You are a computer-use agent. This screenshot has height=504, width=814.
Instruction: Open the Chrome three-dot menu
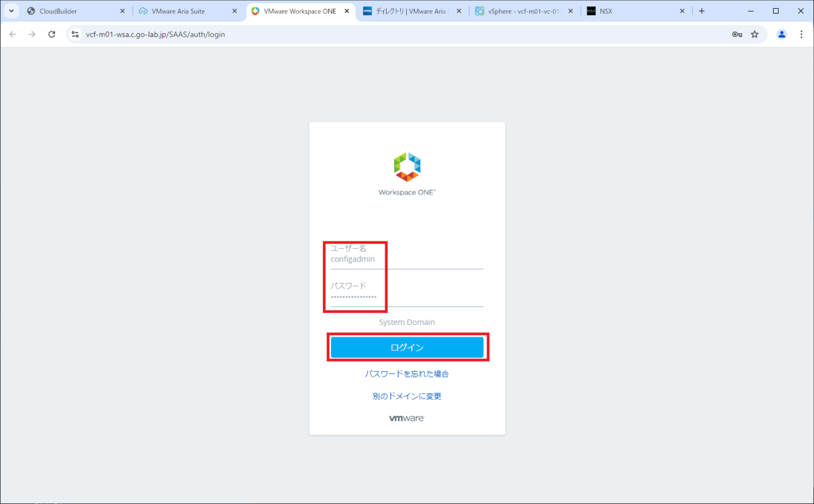click(801, 34)
